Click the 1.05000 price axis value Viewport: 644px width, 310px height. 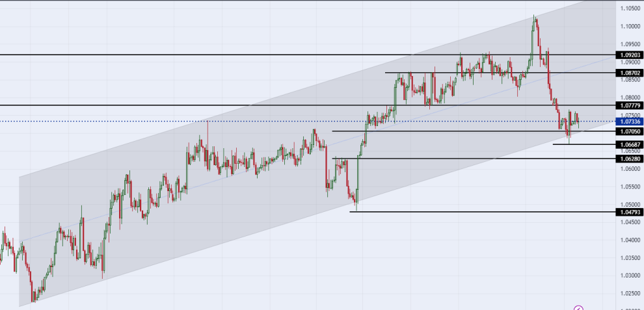[x=630, y=205]
